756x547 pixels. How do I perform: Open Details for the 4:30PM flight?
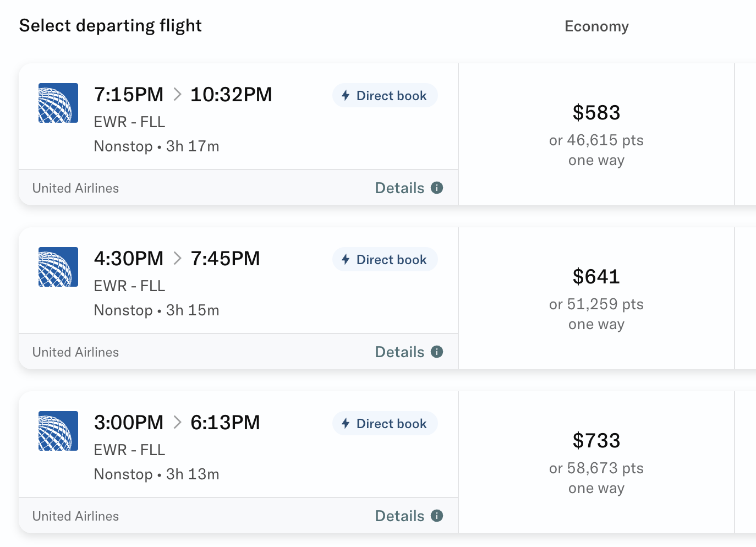(399, 352)
